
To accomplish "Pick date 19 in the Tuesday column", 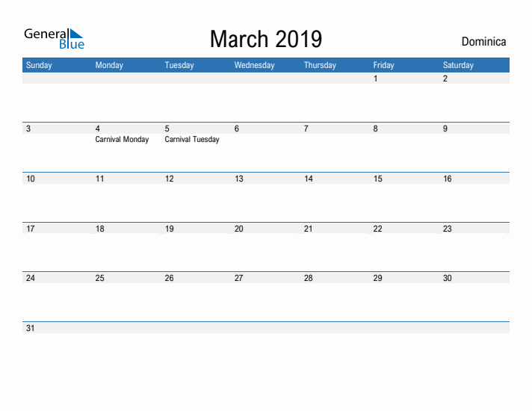I will click(x=170, y=229).
